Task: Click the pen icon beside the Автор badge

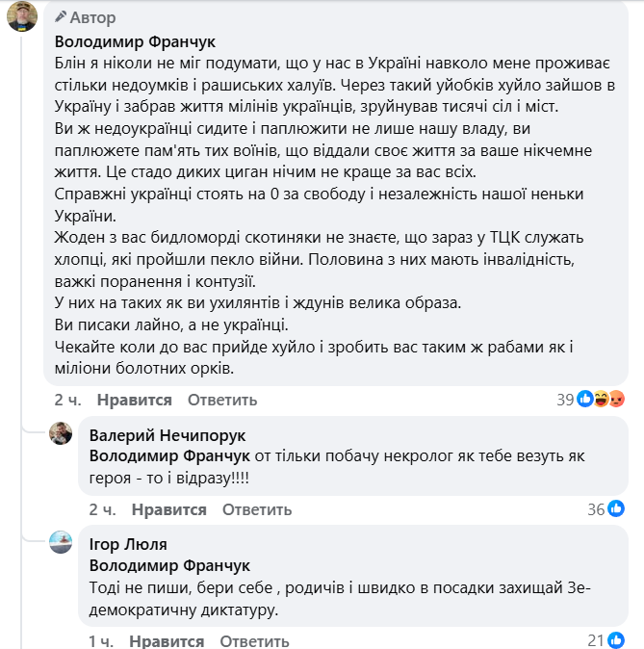Action: pos(62,17)
